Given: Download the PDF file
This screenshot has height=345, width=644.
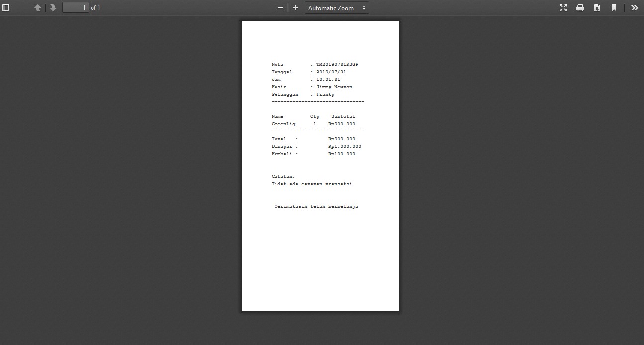Looking at the screenshot, I should [597, 7].
